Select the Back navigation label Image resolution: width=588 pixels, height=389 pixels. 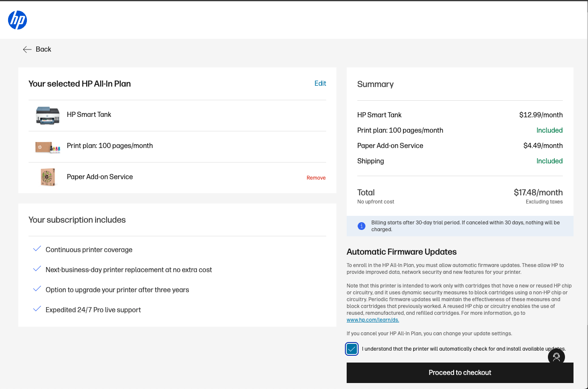(43, 49)
